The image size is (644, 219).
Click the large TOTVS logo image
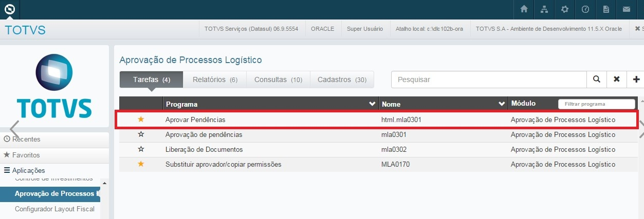pyautogui.click(x=54, y=86)
